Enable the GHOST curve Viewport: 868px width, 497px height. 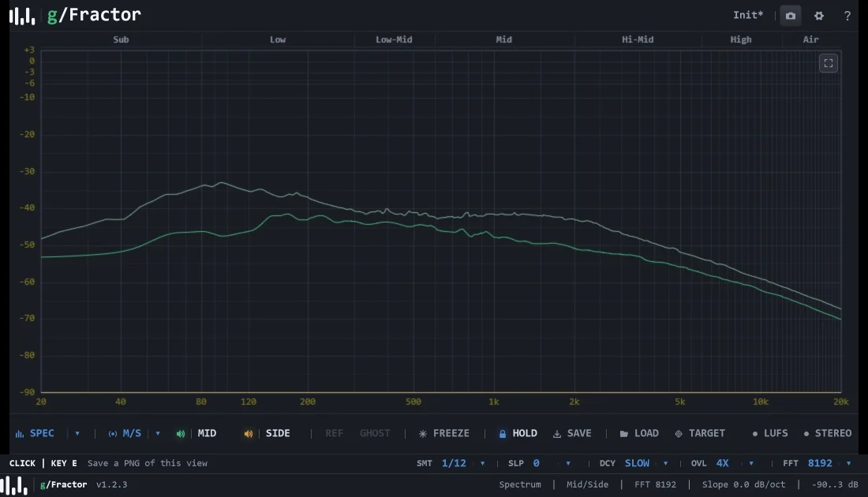click(375, 433)
